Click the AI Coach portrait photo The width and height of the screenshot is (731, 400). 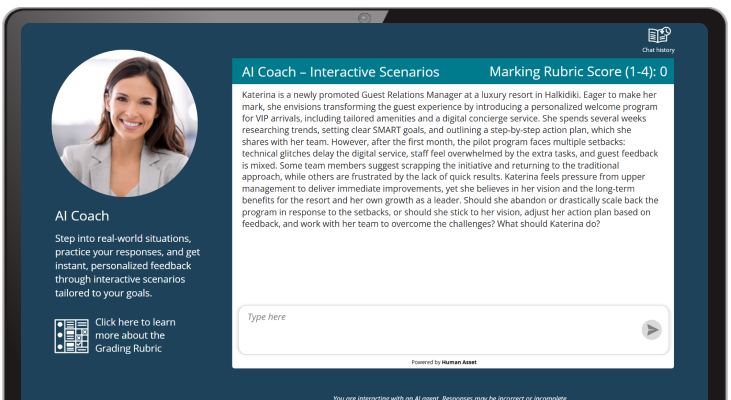click(x=124, y=123)
